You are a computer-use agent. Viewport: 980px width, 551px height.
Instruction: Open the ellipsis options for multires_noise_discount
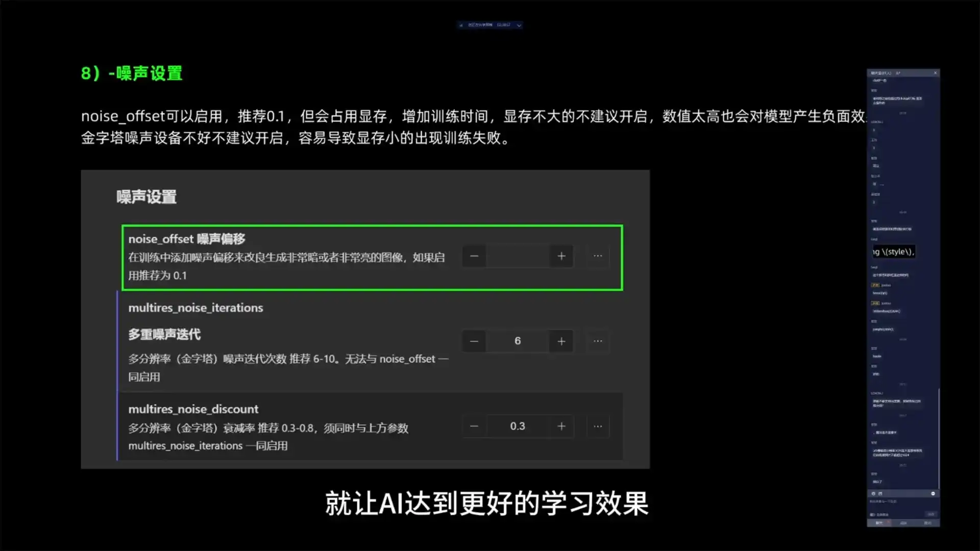[597, 426]
